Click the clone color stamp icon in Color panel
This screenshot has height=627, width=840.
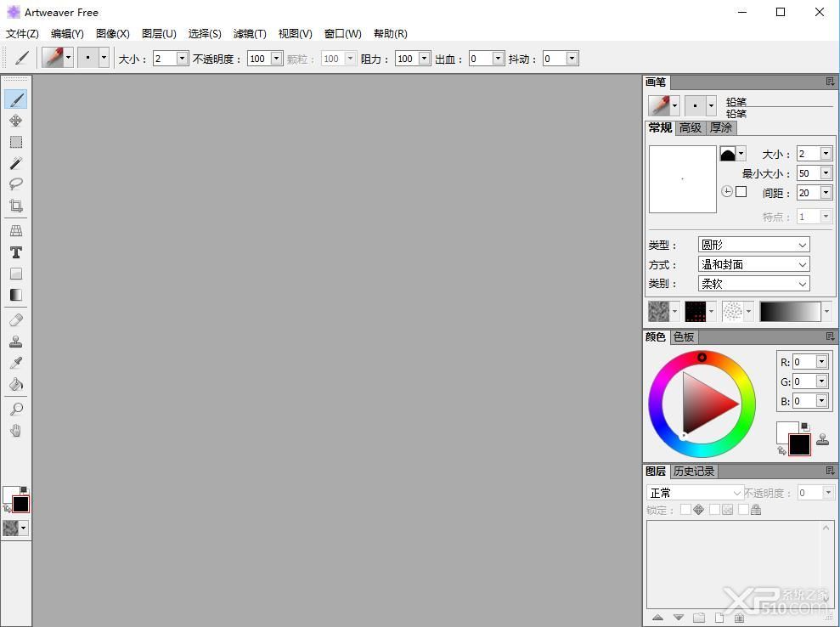coord(823,439)
